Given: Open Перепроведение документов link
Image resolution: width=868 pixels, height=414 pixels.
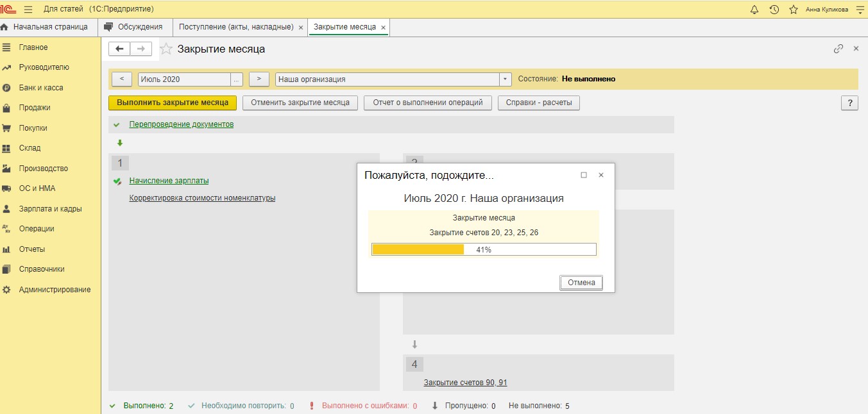Looking at the screenshot, I should [182, 124].
